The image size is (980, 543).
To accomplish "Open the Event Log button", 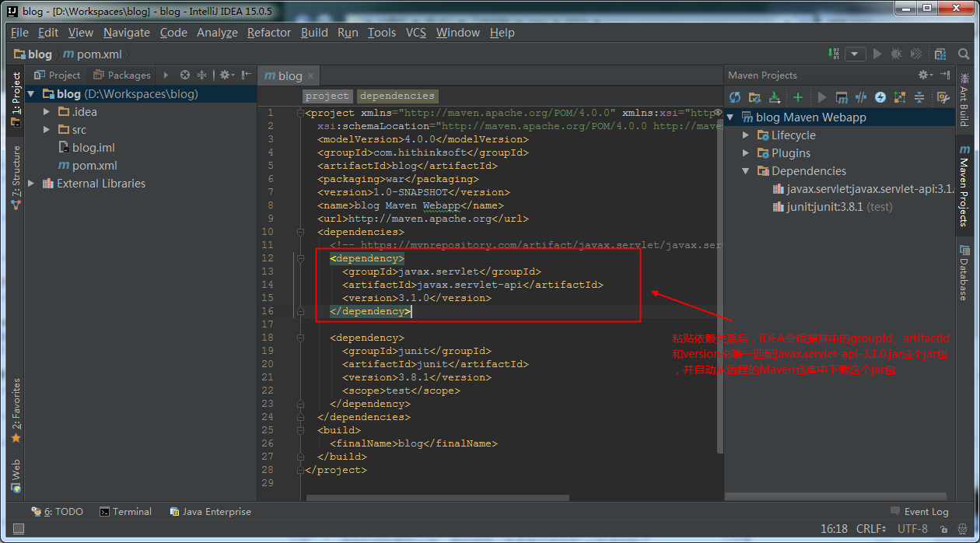I will [x=919, y=512].
